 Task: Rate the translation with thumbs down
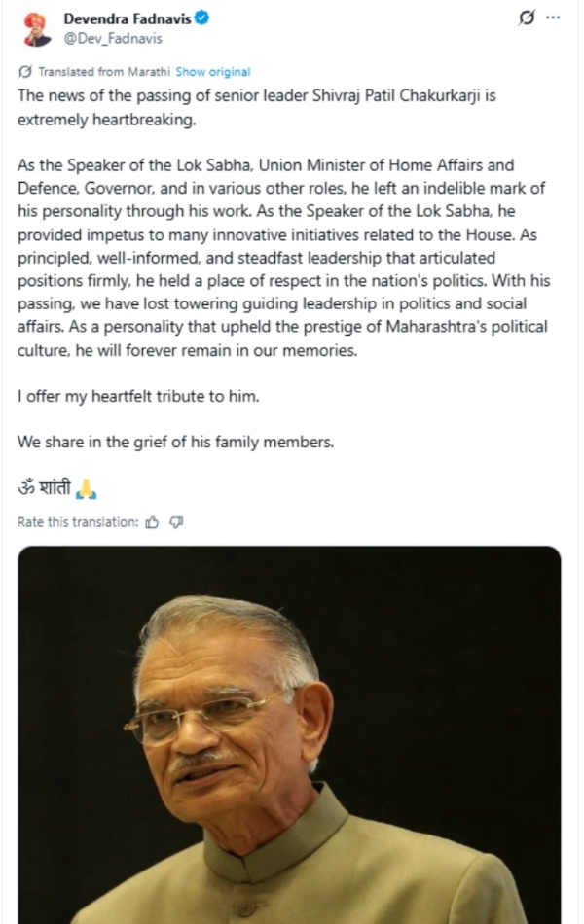click(x=176, y=522)
